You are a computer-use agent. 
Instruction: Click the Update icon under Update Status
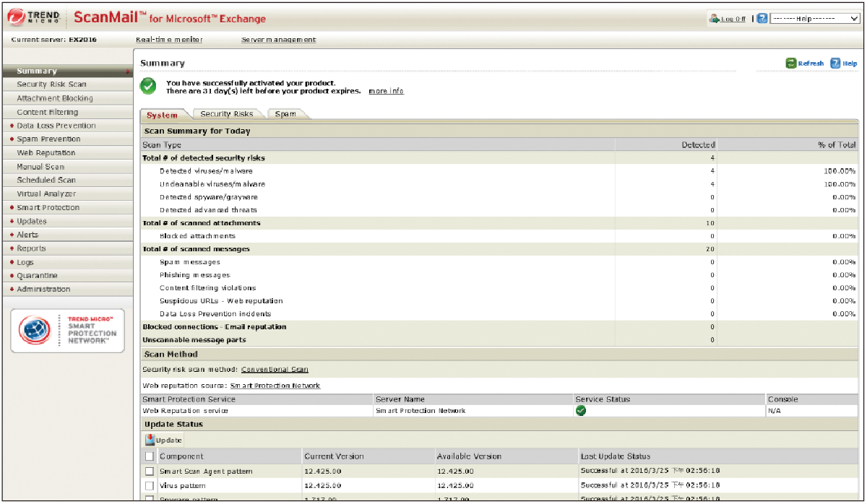tap(149, 440)
